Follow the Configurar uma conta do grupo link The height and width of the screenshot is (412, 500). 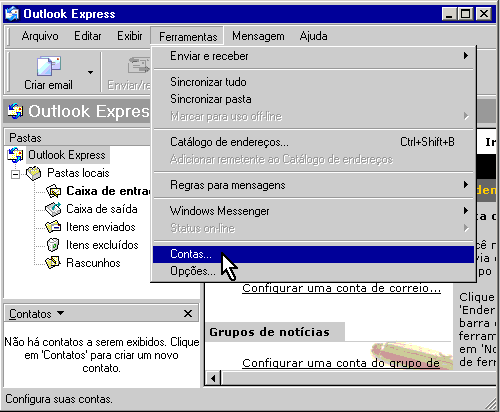341,363
